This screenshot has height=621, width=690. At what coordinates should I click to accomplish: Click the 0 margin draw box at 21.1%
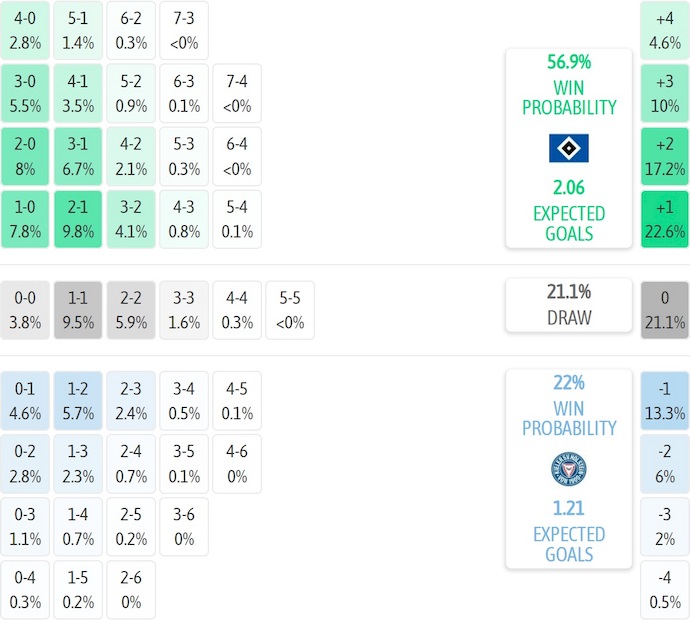pyautogui.click(x=665, y=310)
